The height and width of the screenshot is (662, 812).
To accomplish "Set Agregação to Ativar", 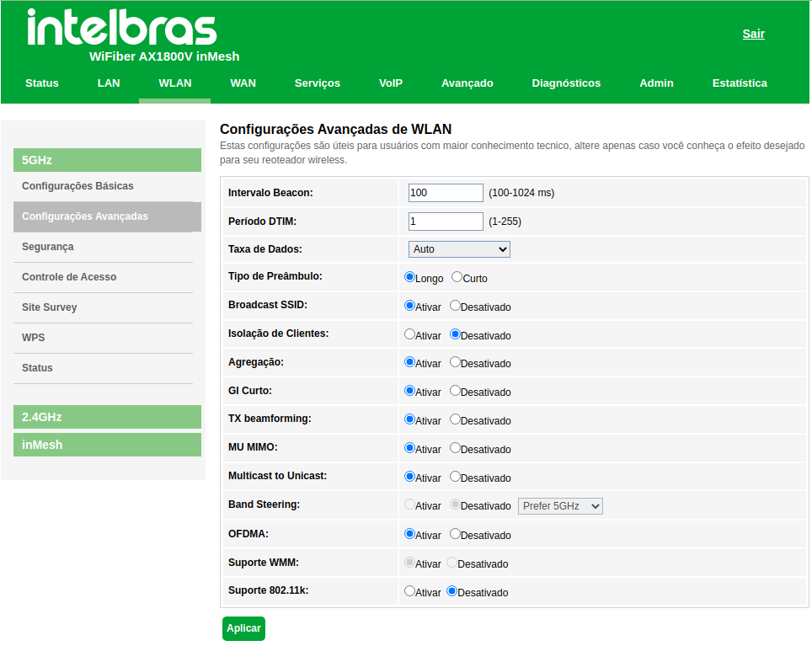I will click(x=409, y=362).
